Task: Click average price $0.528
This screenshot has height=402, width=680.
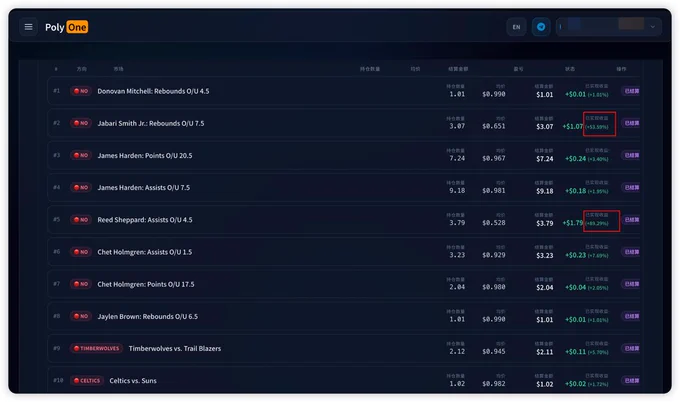Action: pos(494,223)
